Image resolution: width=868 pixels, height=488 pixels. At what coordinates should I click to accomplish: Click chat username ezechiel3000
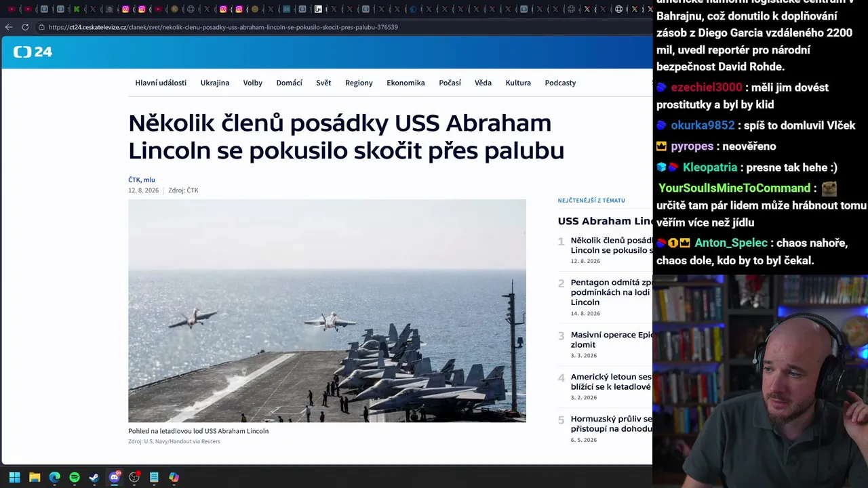pos(707,87)
